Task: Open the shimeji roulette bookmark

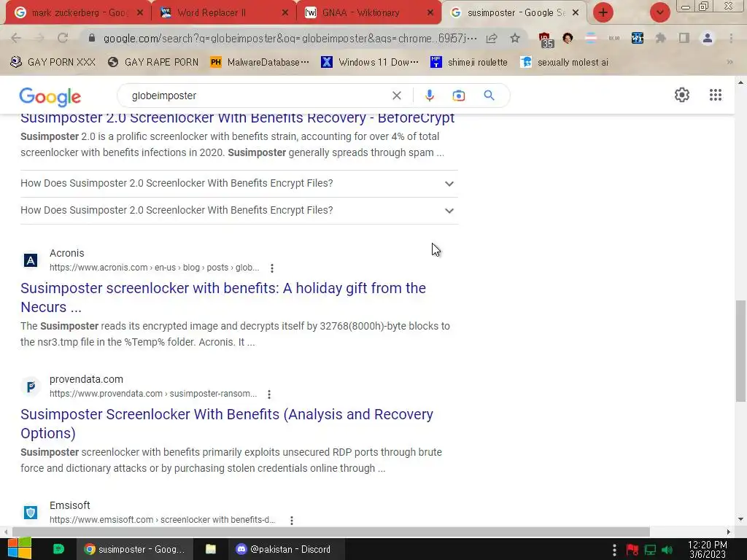Action: click(x=469, y=62)
